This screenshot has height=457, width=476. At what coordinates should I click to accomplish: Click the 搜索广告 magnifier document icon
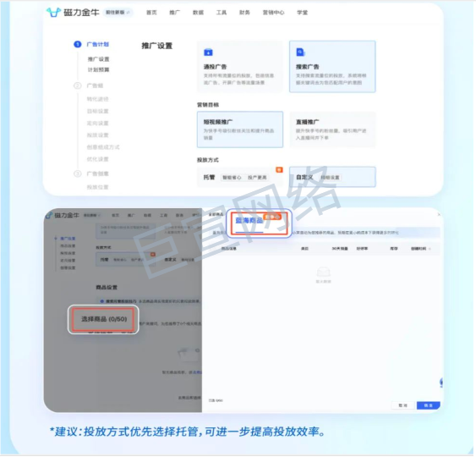(x=300, y=52)
